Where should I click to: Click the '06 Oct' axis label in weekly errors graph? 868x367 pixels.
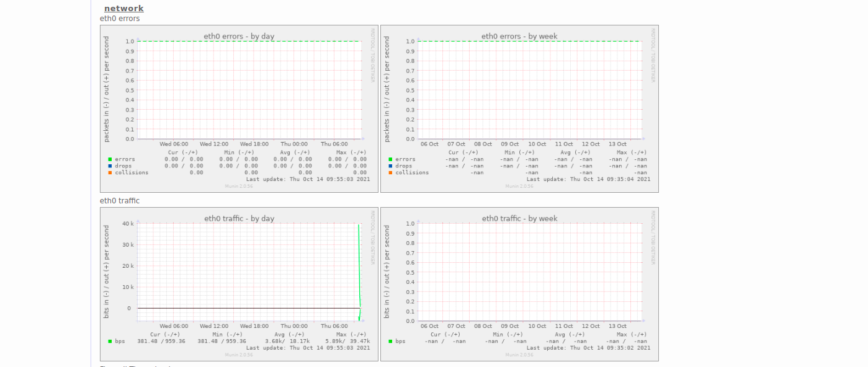pos(429,144)
